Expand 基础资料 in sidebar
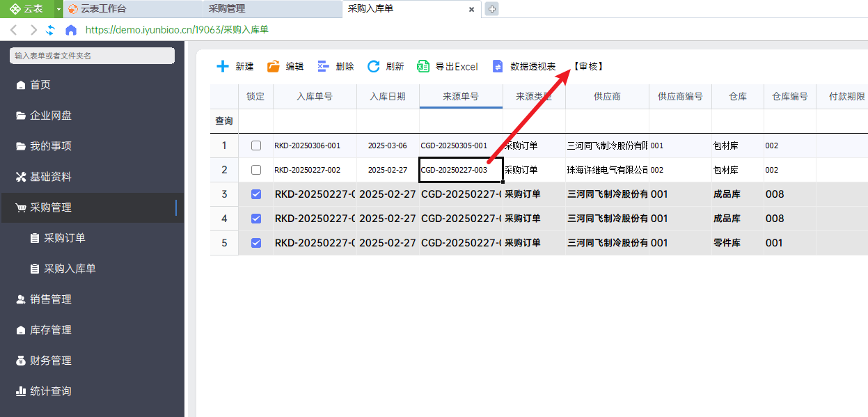868x417 pixels. click(x=92, y=177)
